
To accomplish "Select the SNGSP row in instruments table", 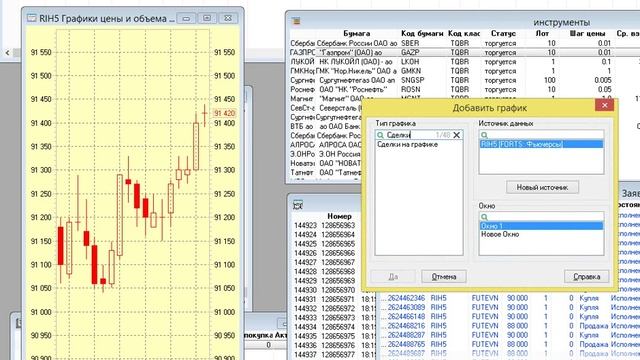I will (464, 80).
